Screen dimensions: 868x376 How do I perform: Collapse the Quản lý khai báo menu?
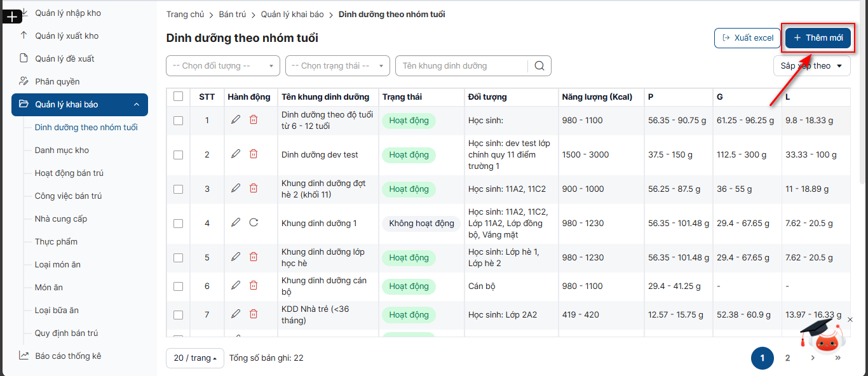pos(136,105)
